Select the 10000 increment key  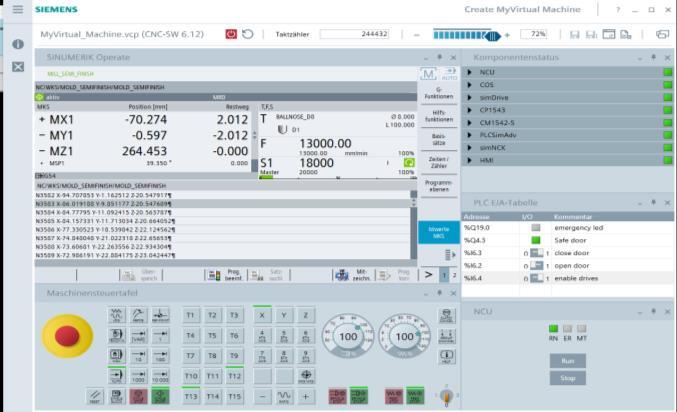(x=160, y=376)
